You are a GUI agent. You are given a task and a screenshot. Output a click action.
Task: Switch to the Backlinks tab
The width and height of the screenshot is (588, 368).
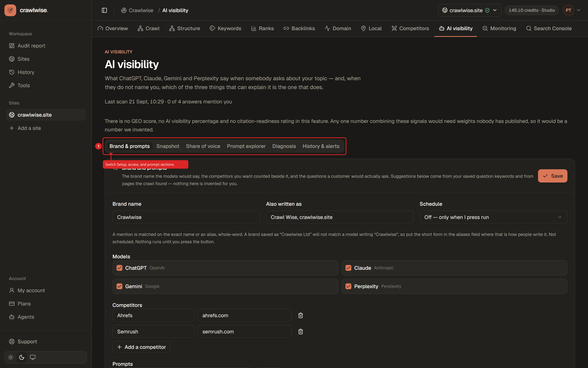point(299,29)
